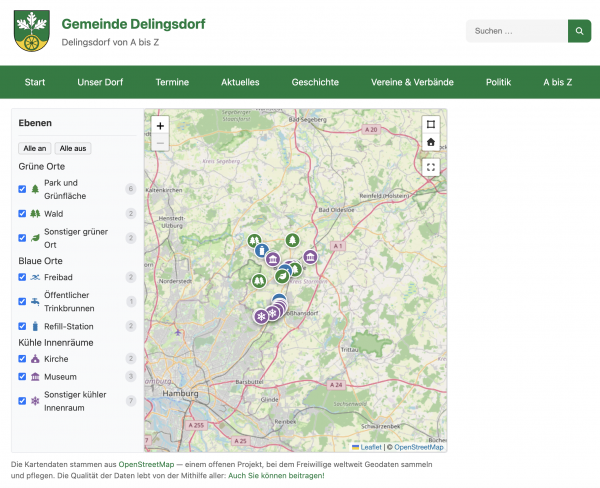Viewport: 600px width, 488px height.
Task: Click the blue refill-station bottle marker
Action: tap(262, 251)
